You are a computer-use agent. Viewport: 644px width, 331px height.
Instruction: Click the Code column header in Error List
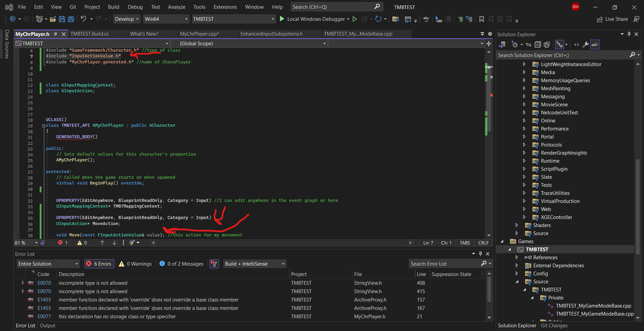click(x=44, y=274)
